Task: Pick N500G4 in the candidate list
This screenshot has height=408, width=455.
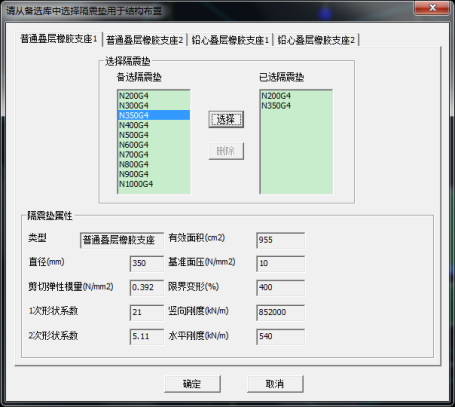Action: pyautogui.click(x=154, y=135)
